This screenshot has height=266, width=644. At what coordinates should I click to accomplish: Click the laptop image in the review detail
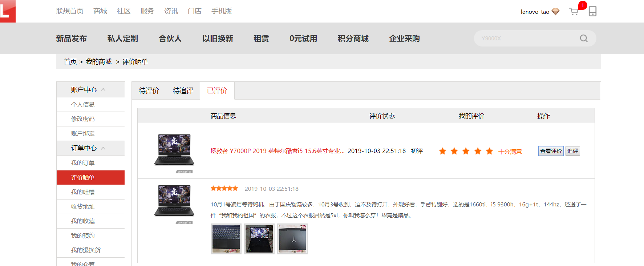[x=174, y=204]
